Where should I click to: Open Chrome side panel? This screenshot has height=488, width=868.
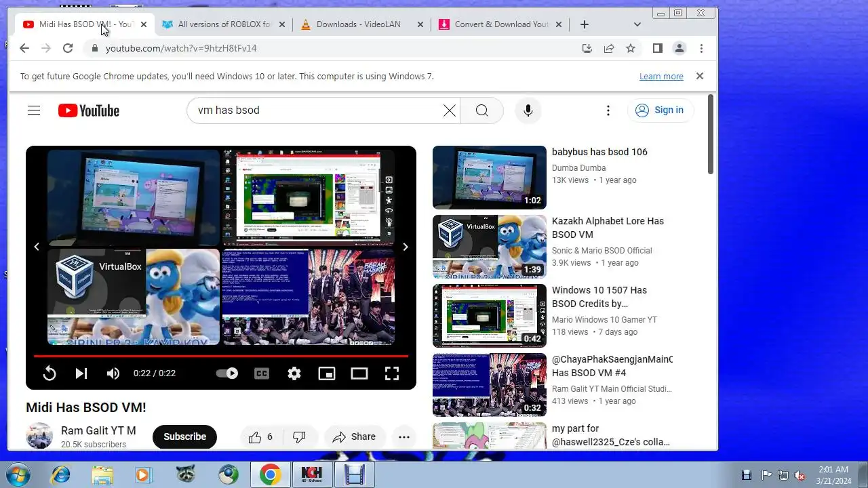coord(657,48)
